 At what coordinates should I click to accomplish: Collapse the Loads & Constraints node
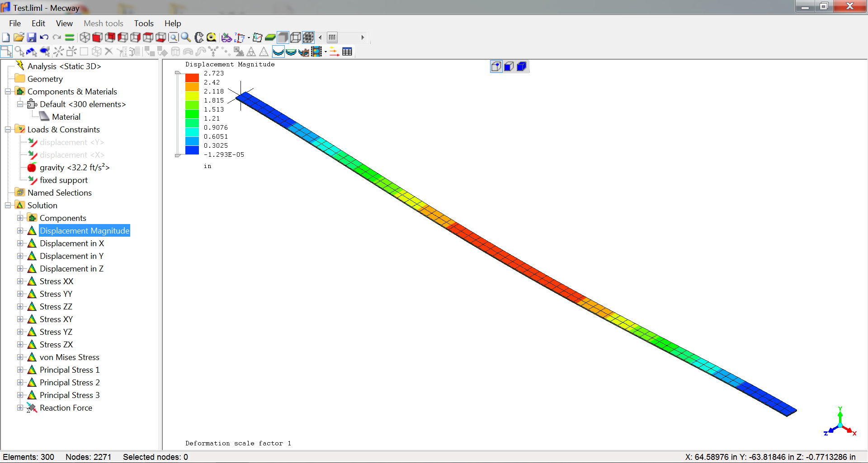point(8,130)
